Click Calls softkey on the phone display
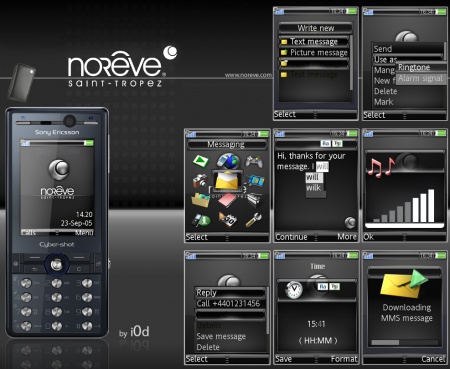 (29, 233)
